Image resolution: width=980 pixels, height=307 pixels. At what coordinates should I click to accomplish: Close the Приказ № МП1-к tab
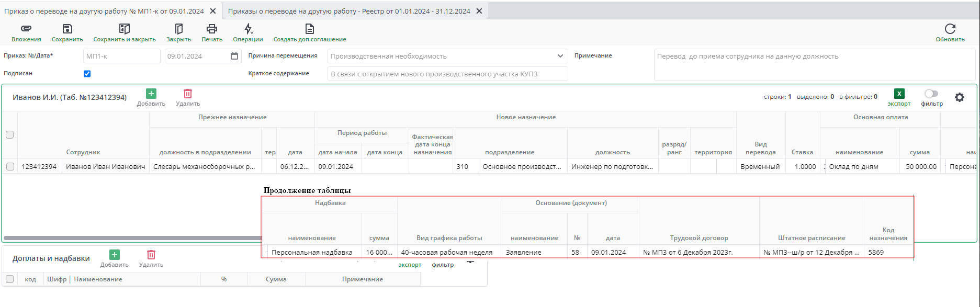(x=213, y=11)
